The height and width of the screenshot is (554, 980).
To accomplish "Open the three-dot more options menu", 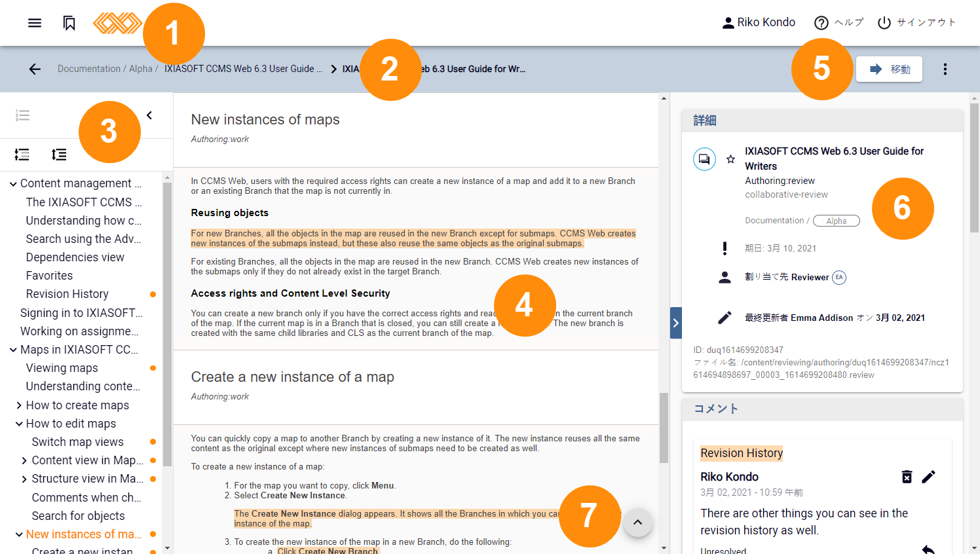I will [945, 69].
